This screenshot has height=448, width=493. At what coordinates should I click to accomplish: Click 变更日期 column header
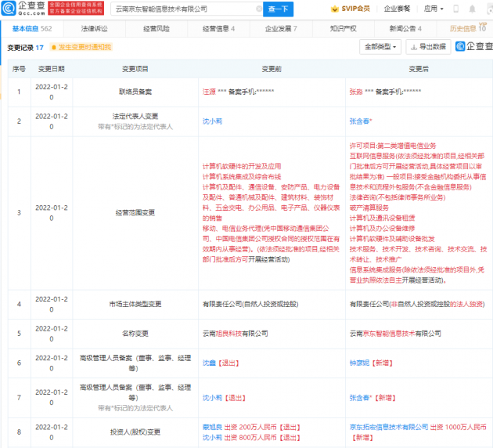52,69
